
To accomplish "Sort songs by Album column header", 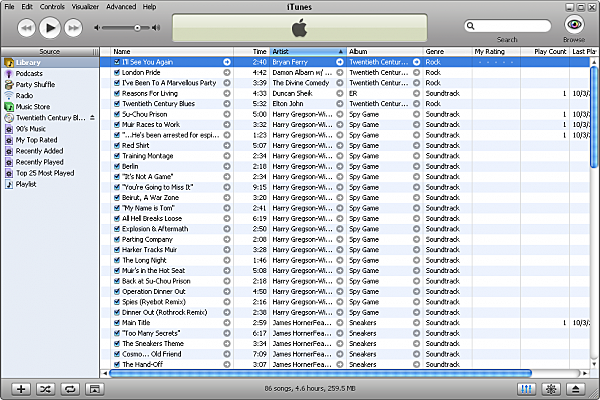I will [x=385, y=52].
